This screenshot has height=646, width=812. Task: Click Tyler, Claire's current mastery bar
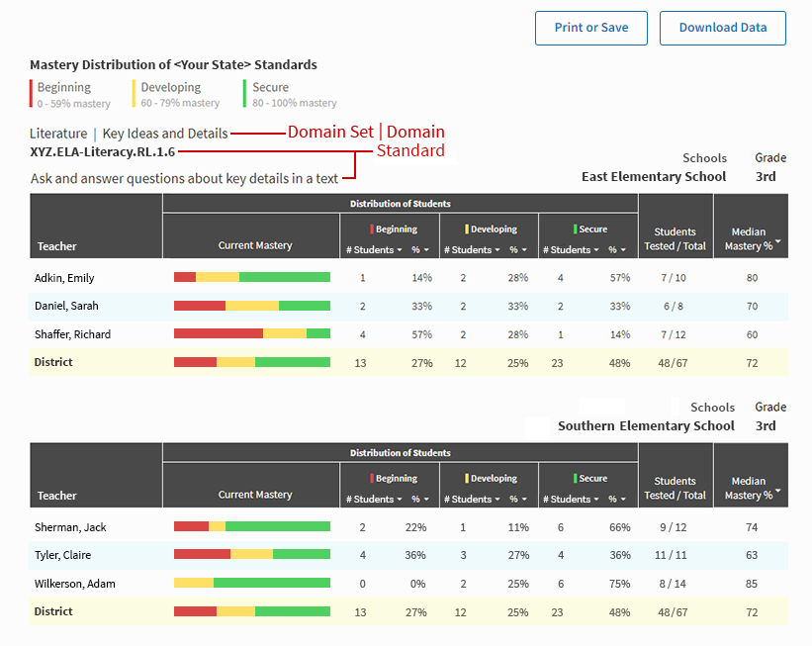251,554
